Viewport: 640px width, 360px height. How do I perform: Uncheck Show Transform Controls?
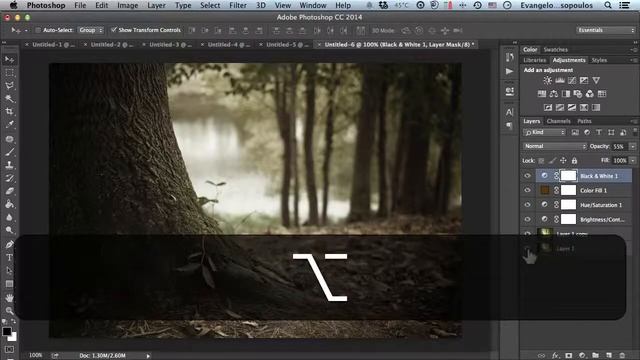coord(114,30)
